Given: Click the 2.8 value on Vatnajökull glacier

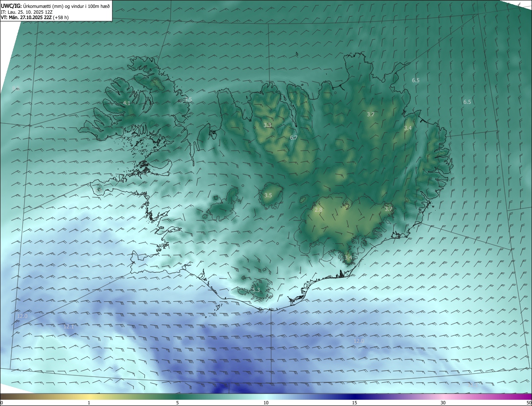Looking at the screenshot, I should (x=318, y=210).
